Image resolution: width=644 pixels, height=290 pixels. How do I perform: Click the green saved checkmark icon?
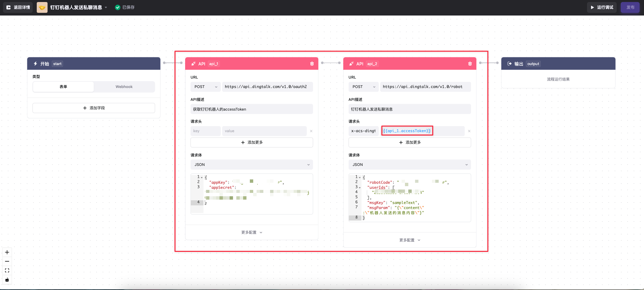tap(118, 7)
